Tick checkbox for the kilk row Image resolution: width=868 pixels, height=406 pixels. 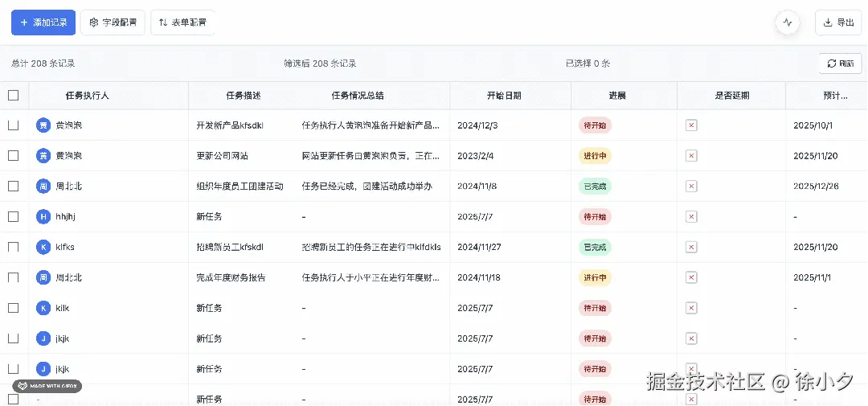click(14, 308)
